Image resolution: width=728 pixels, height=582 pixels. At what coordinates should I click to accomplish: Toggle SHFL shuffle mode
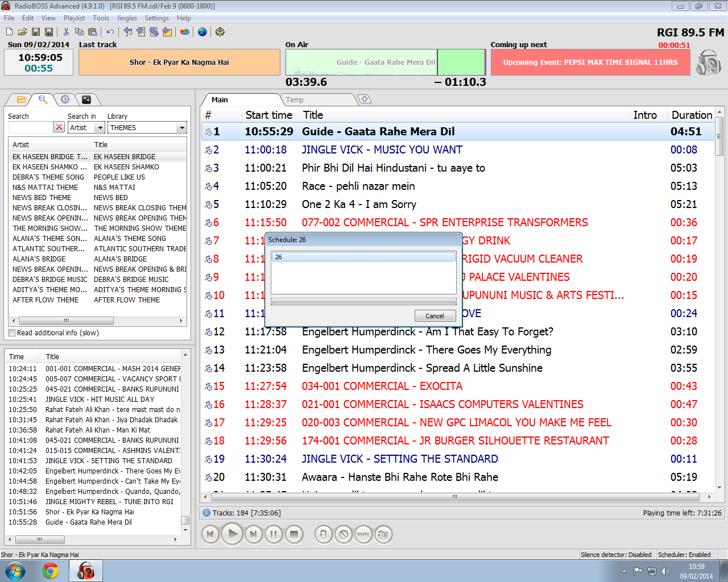click(363, 534)
